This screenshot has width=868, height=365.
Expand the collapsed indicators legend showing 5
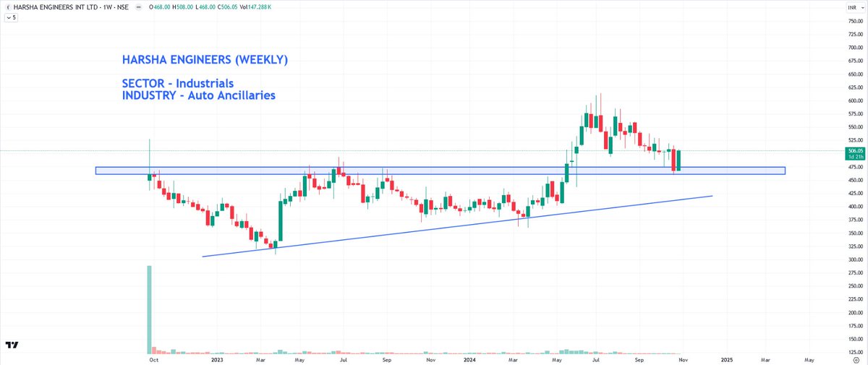tap(10, 17)
